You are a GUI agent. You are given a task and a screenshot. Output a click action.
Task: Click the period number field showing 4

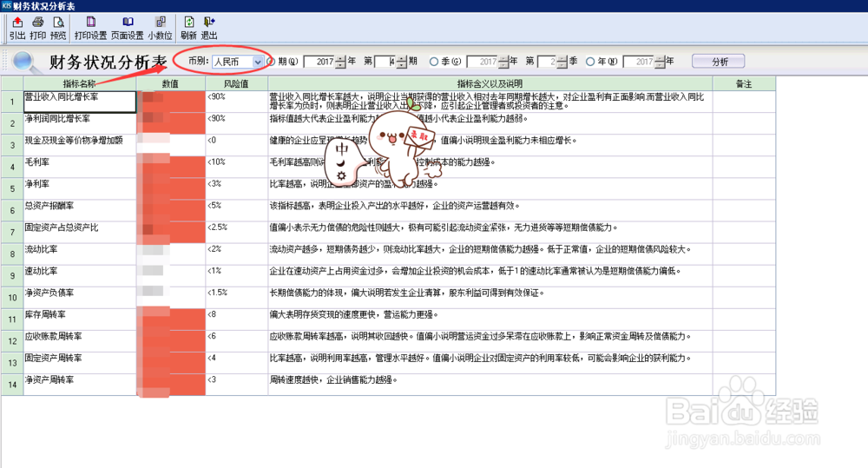(386, 62)
